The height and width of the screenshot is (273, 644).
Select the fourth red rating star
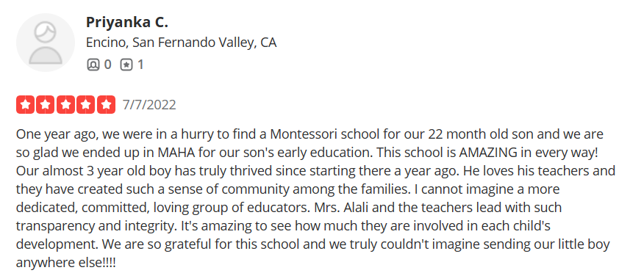[x=86, y=104]
